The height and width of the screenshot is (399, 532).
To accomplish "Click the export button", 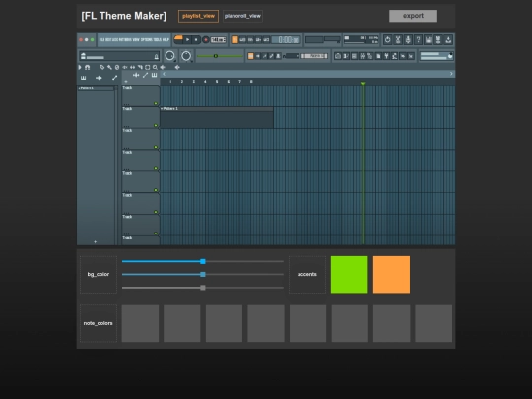I will click(x=413, y=16).
